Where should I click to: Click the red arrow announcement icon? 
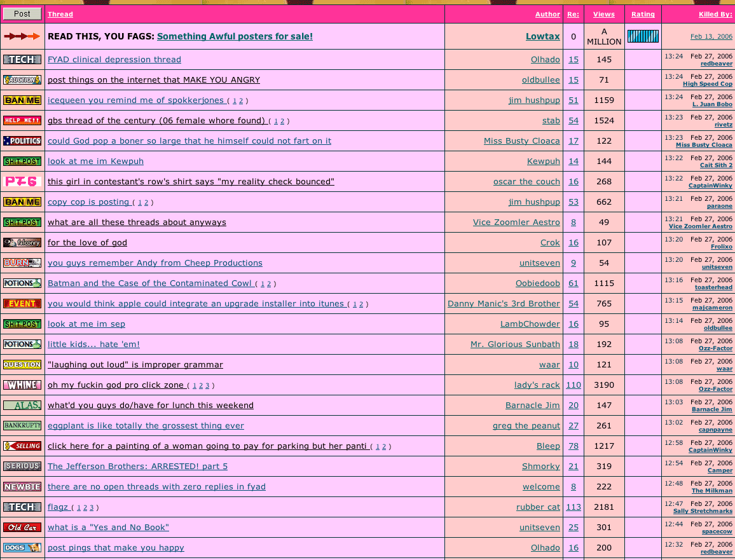[x=22, y=36]
